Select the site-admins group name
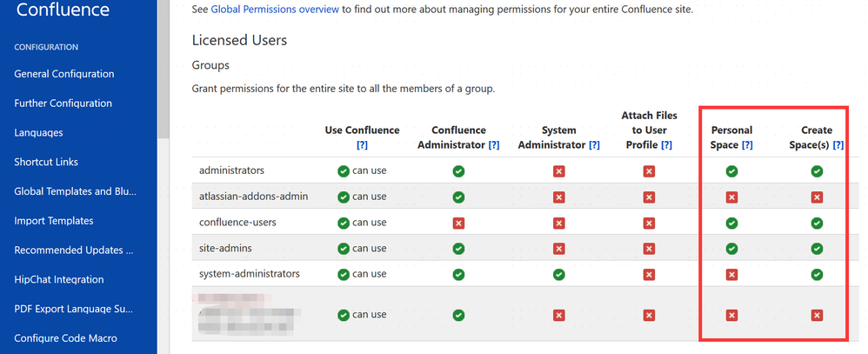This screenshot has width=868, height=354. click(x=225, y=248)
